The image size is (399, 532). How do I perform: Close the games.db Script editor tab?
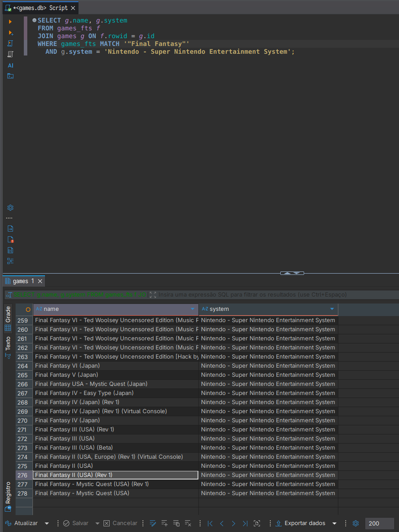coord(72,8)
